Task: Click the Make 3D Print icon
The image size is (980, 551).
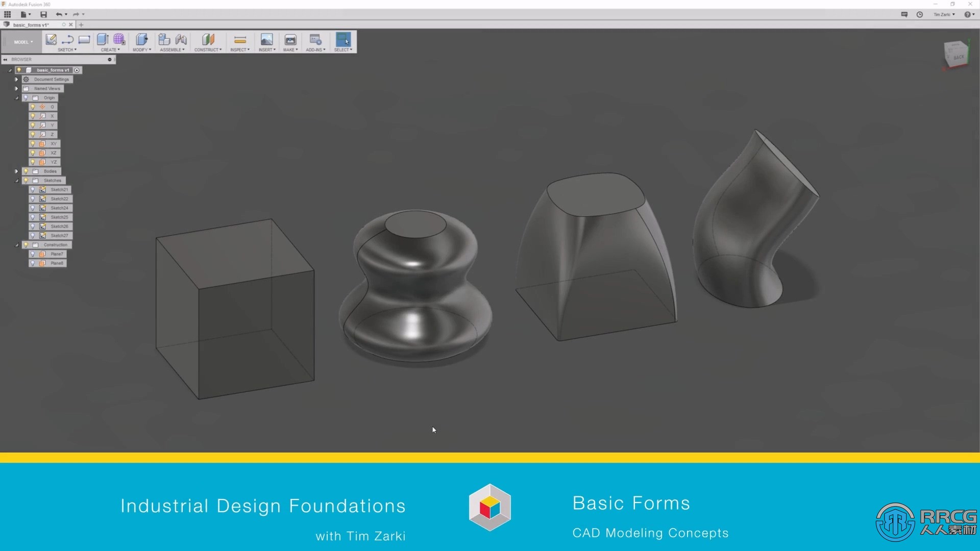Action: tap(290, 40)
